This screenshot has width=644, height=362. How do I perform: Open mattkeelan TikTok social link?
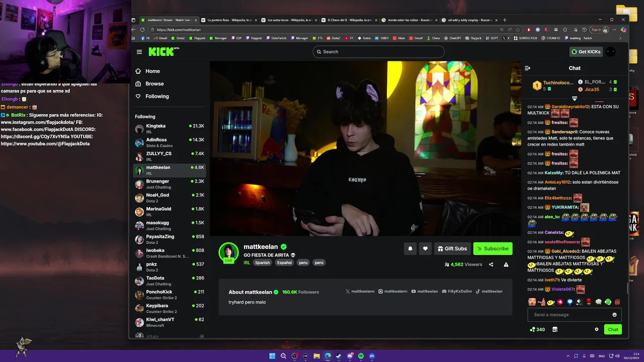[489, 292]
